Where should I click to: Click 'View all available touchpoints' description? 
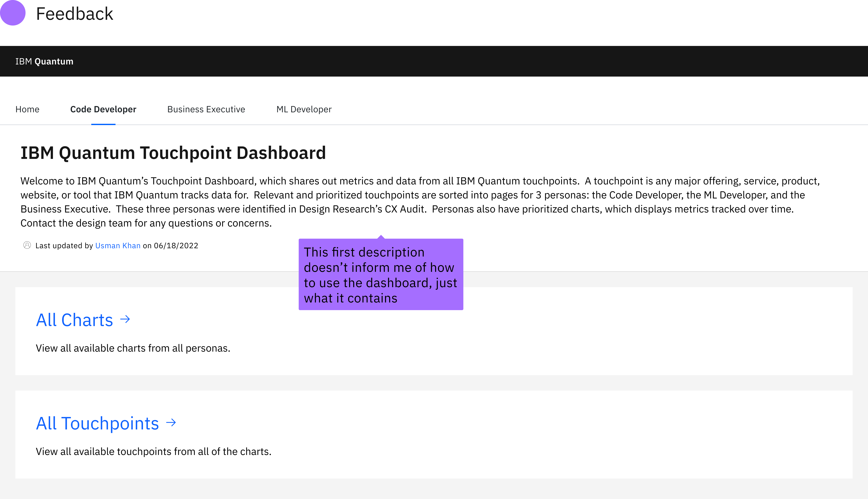click(x=153, y=452)
